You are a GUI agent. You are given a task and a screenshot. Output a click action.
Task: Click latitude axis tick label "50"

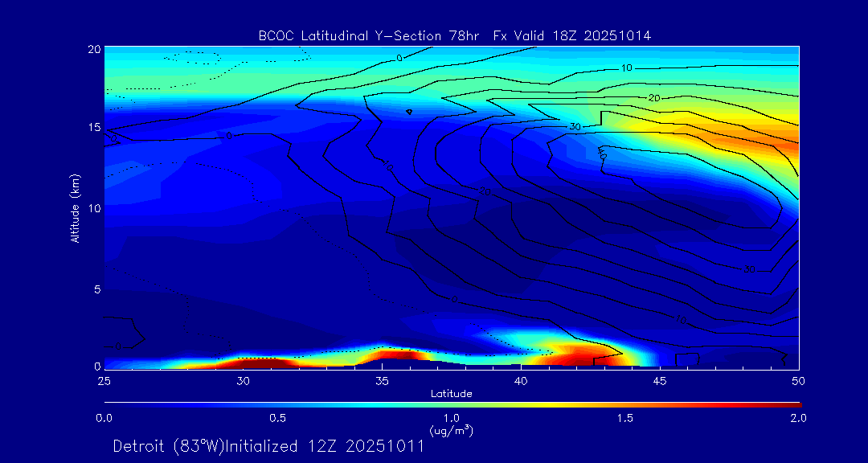point(799,381)
